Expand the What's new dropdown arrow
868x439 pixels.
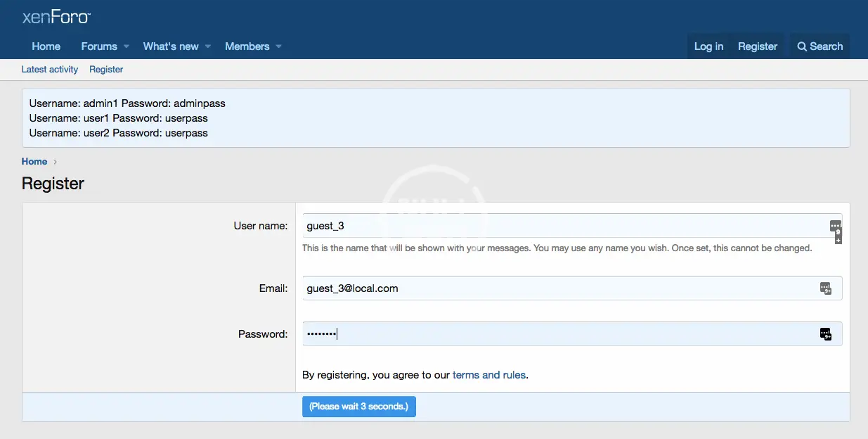(x=208, y=46)
